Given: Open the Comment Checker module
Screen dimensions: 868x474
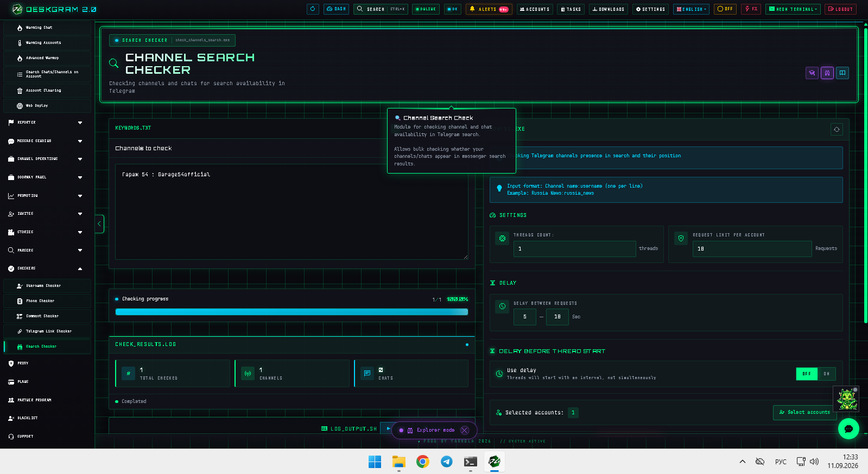Looking at the screenshot, I should [x=47, y=316].
